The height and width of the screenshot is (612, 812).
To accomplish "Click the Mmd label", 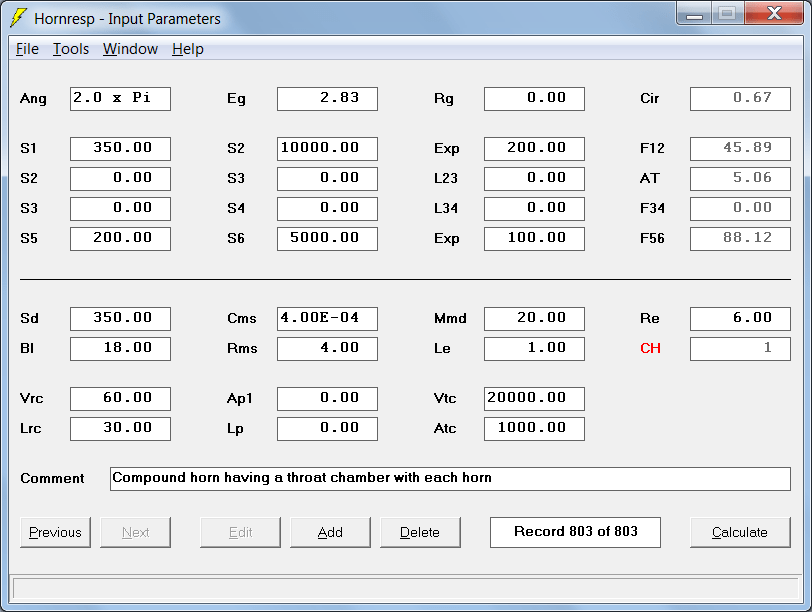I will tap(450, 318).
